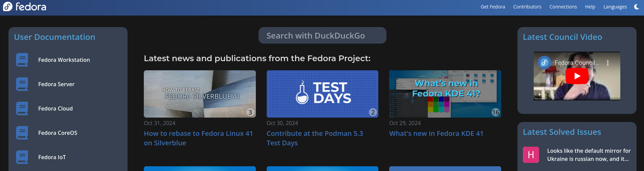Expand the Help menu

(590, 7)
